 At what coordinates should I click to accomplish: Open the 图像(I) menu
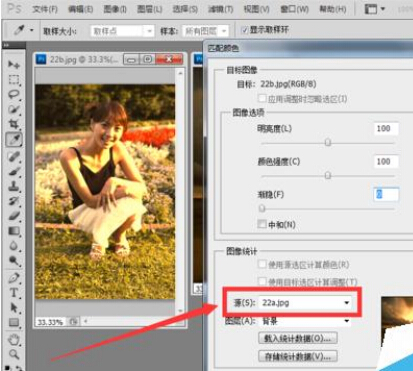click(115, 9)
